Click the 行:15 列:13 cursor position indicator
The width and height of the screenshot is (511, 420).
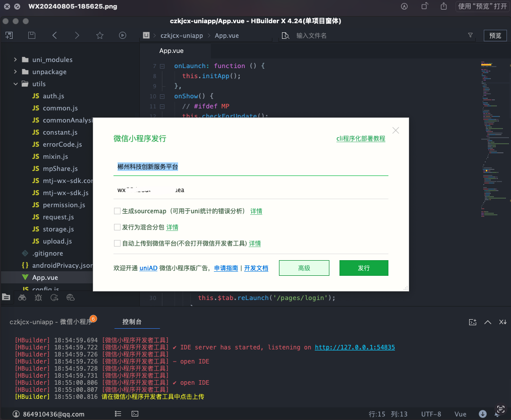point(388,414)
